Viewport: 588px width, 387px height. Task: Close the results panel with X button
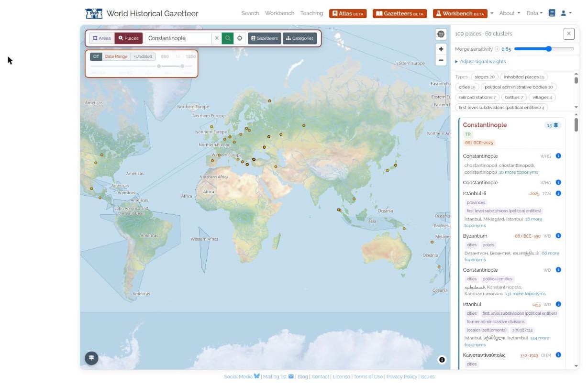[x=569, y=33]
